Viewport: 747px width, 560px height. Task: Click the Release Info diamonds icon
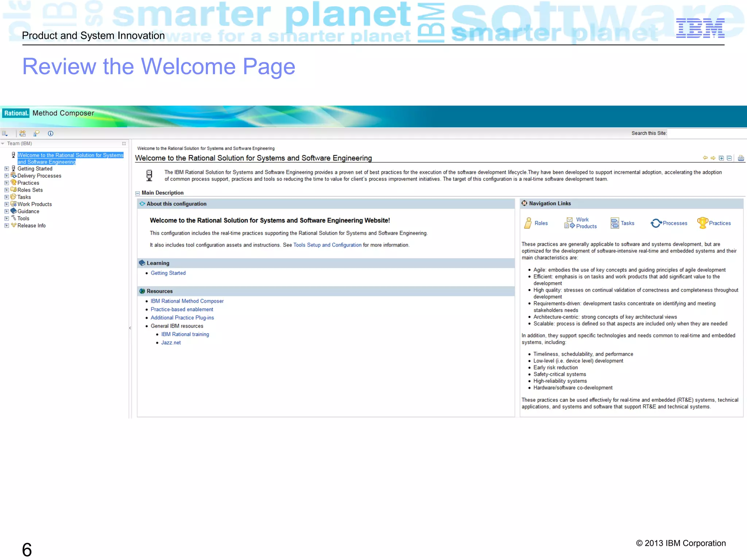click(13, 225)
